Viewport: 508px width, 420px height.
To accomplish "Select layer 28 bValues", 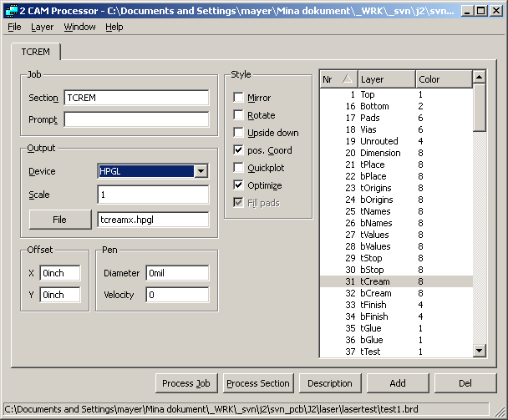I will [x=397, y=246].
